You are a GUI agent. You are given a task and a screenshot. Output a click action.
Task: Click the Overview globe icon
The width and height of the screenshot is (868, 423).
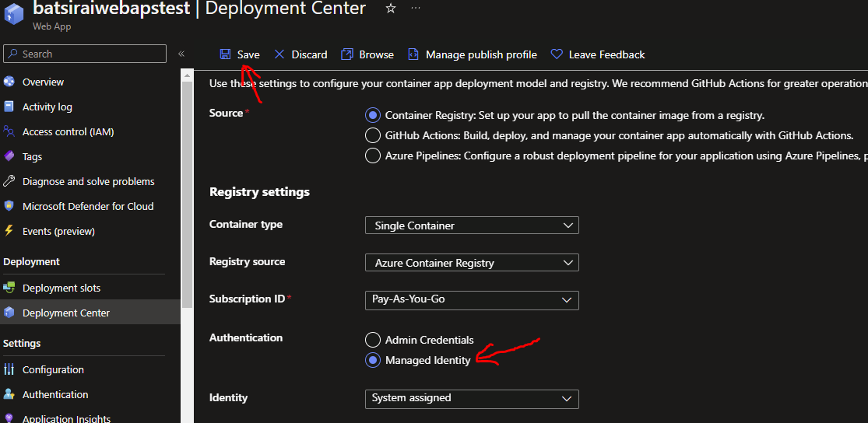9,82
